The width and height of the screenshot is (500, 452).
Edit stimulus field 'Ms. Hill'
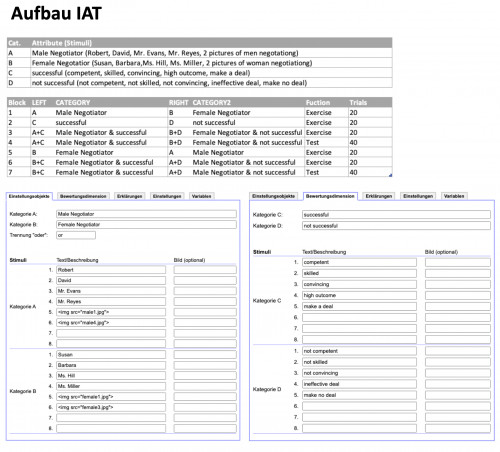coord(111,376)
